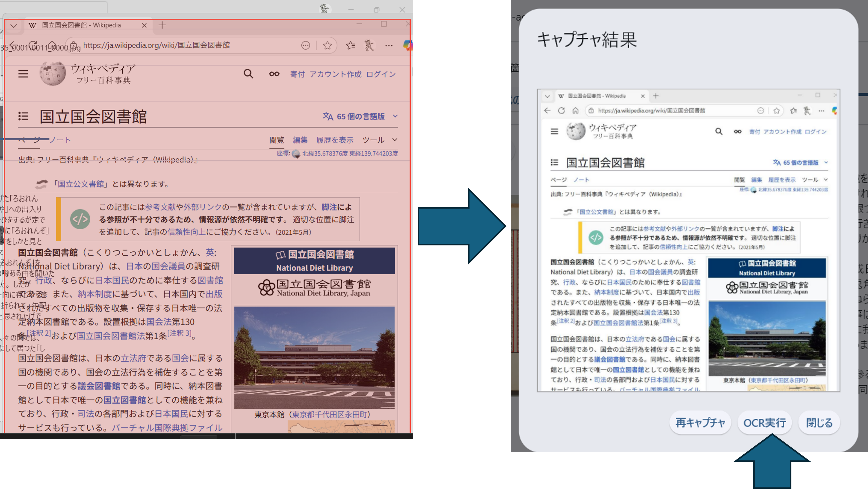Open Wikipedia hamburger main menu icon
The width and height of the screenshot is (868, 489).
click(23, 73)
